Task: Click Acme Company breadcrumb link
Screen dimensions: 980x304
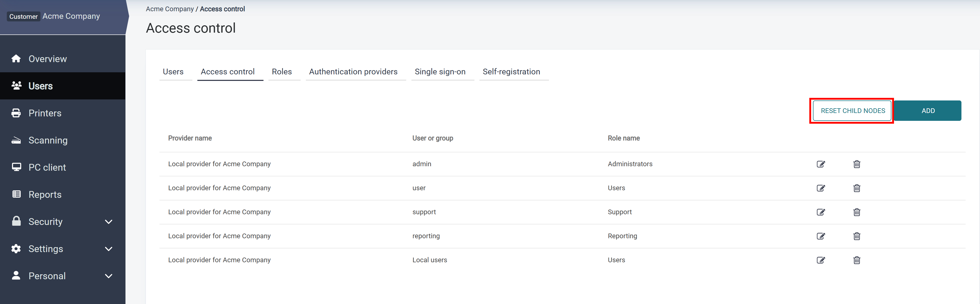Action: point(170,9)
